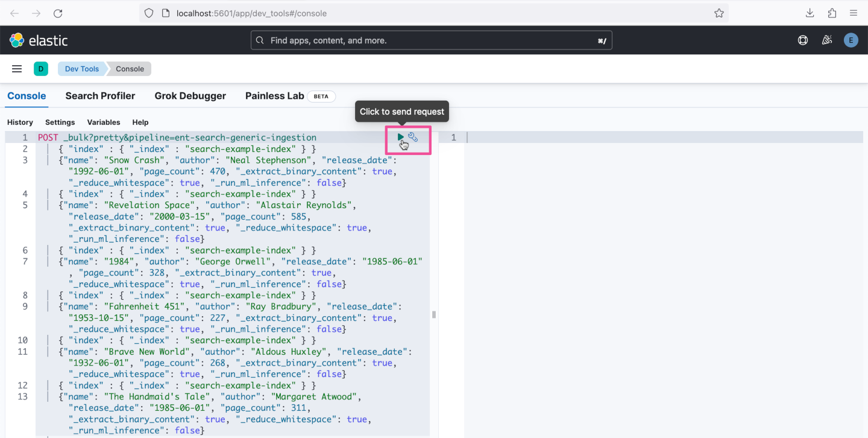Screen dimensions: 868x438
Task: Send request with the green play icon
Action: point(400,138)
